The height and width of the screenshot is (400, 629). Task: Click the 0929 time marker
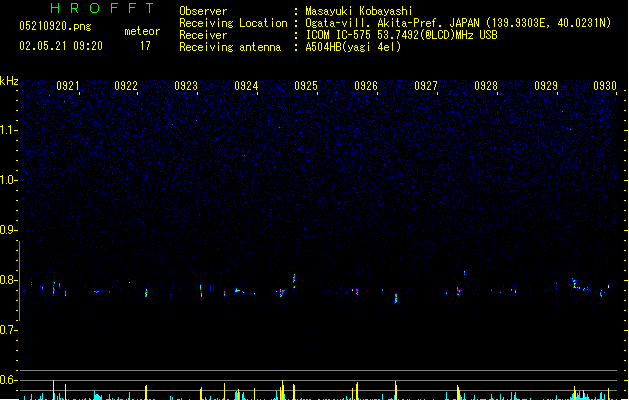pos(546,86)
